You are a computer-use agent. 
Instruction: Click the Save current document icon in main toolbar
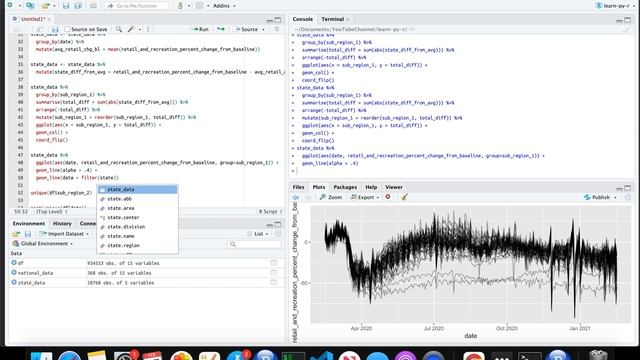pos(66,6)
